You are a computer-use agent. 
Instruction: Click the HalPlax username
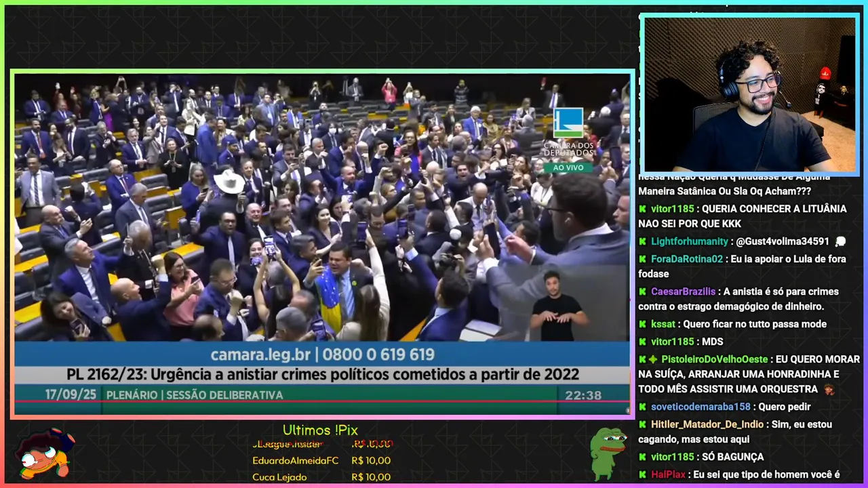(669, 474)
